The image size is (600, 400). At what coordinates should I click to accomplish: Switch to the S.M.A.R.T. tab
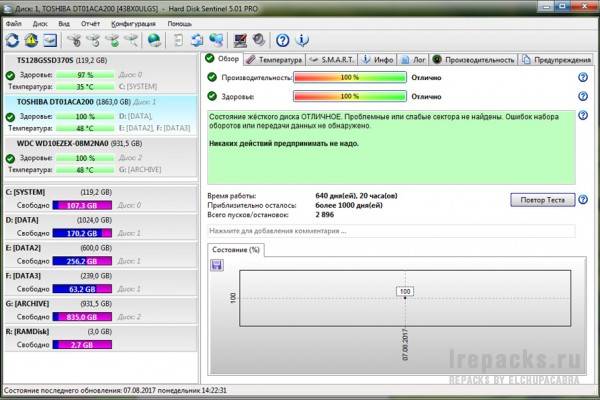click(x=332, y=60)
